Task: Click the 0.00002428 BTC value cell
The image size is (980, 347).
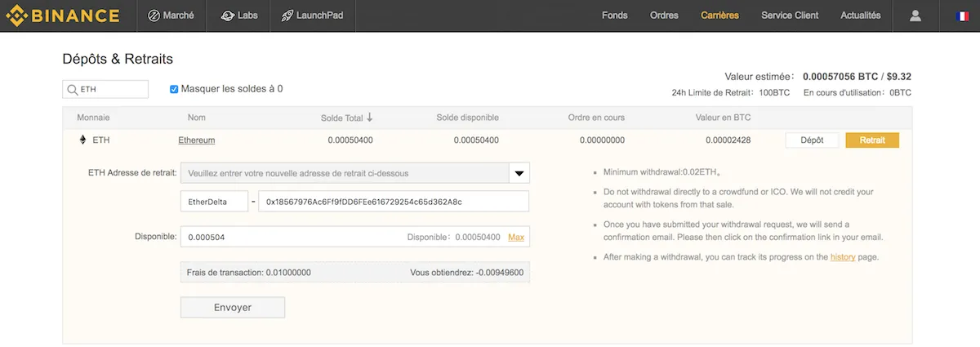Action: pyautogui.click(x=728, y=140)
